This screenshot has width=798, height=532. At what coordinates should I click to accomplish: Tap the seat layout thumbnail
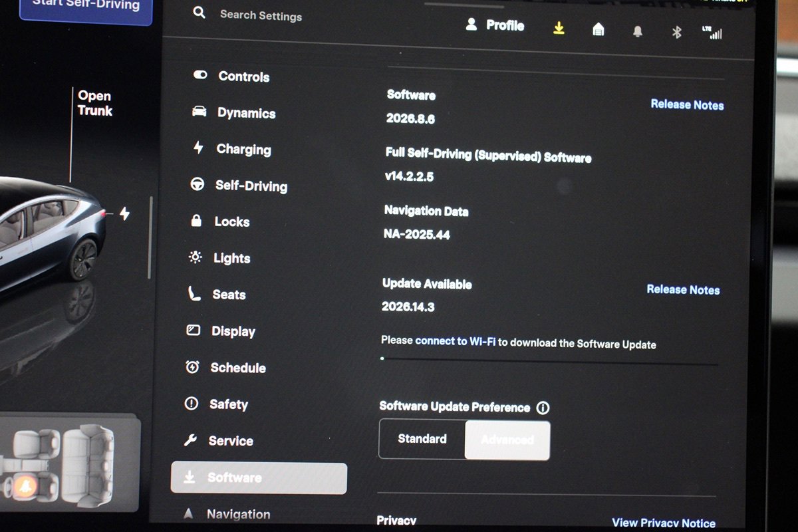pyautogui.click(x=69, y=463)
